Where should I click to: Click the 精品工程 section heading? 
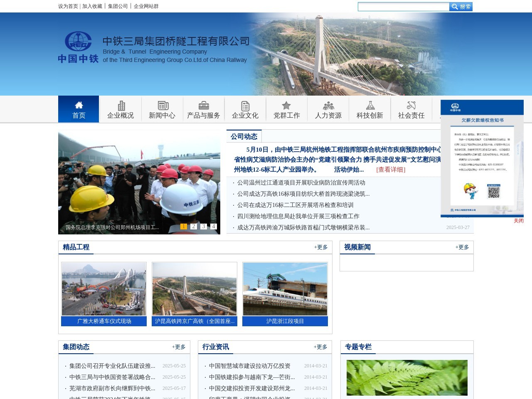[76, 247]
